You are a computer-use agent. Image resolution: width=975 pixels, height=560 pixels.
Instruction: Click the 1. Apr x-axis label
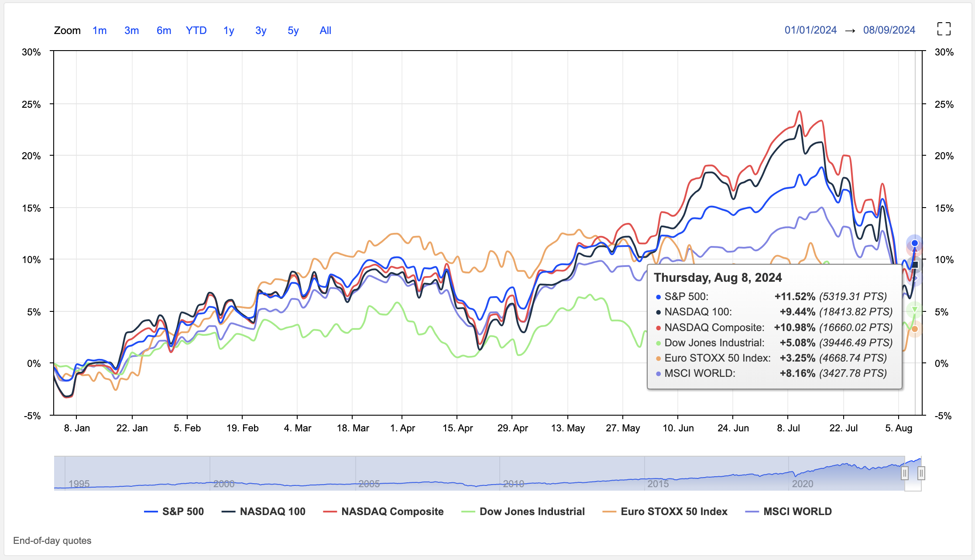tap(402, 428)
